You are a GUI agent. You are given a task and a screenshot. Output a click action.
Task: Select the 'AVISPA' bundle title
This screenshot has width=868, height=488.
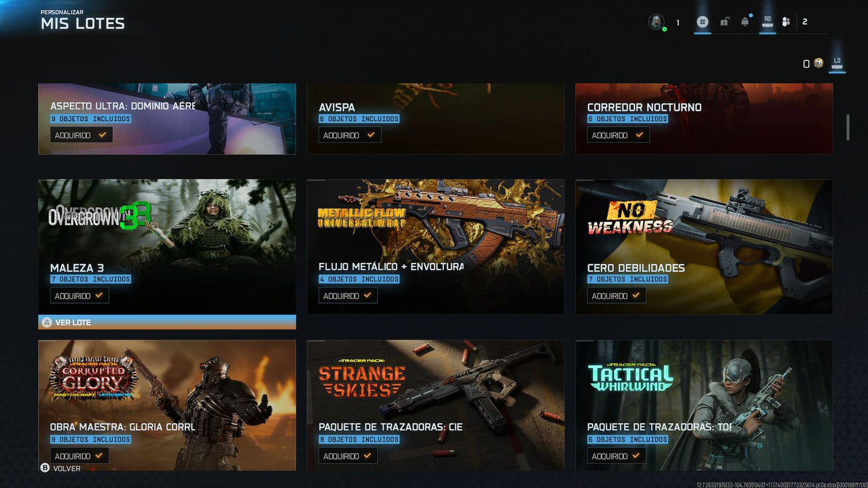337,107
